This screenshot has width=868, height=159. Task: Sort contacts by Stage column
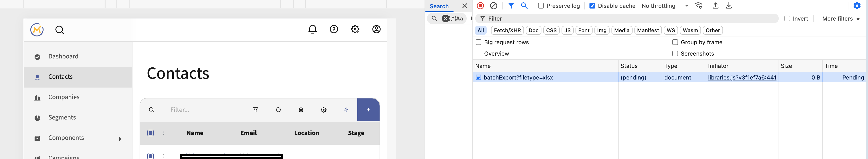(x=356, y=133)
